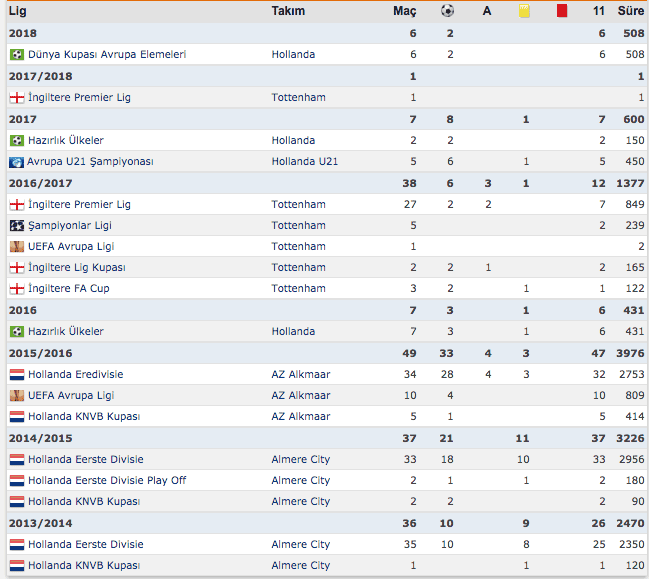Click the goals soccer ball header icon
This screenshot has height=579, width=649.
click(447, 10)
